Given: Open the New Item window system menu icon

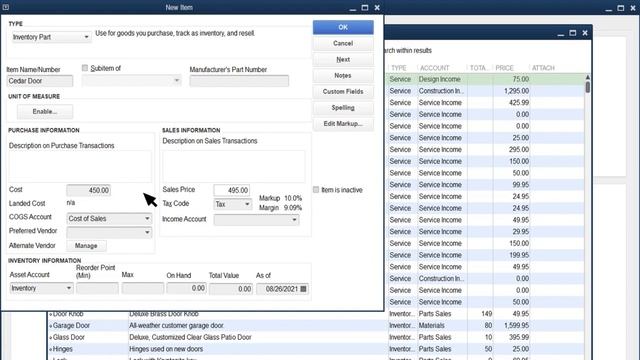Looking at the screenshot, I should [x=6, y=7].
